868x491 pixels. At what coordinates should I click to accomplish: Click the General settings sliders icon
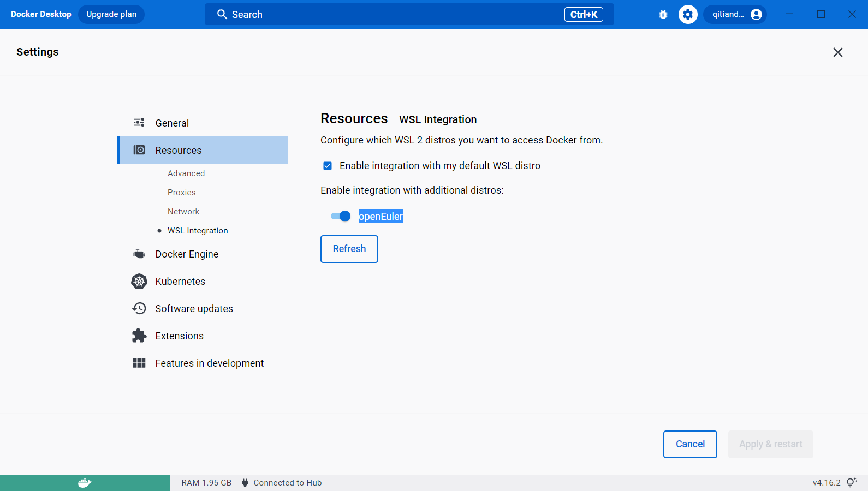point(139,123)
